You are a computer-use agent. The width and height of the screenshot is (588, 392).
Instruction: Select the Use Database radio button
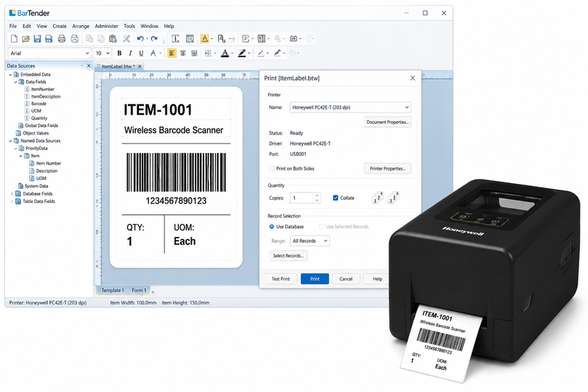271,227
